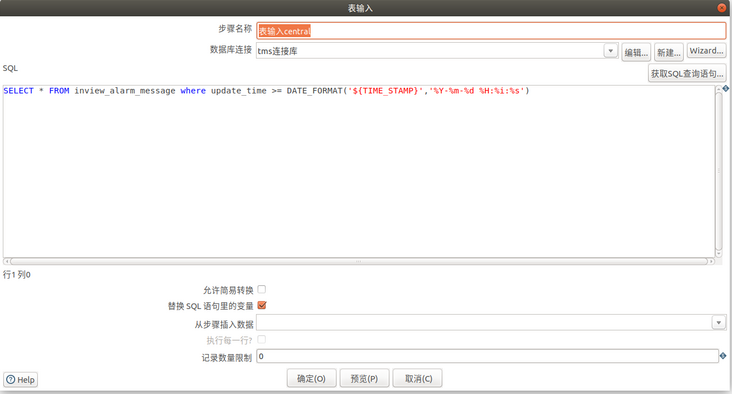
Task: Close the 表输入 dialog window
Action: coord(722,7)
